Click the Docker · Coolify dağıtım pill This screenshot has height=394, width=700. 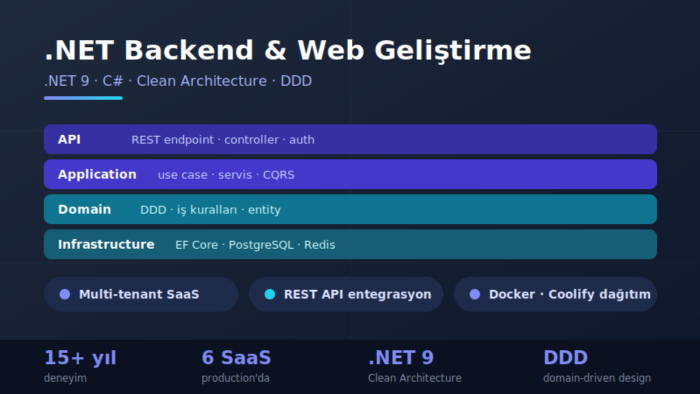pos(555,294)
